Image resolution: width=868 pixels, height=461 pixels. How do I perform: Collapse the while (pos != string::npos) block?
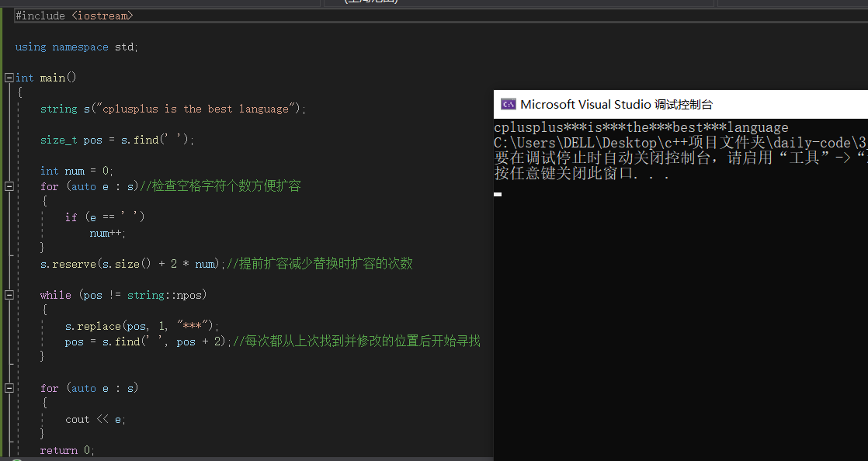[9, 295]
